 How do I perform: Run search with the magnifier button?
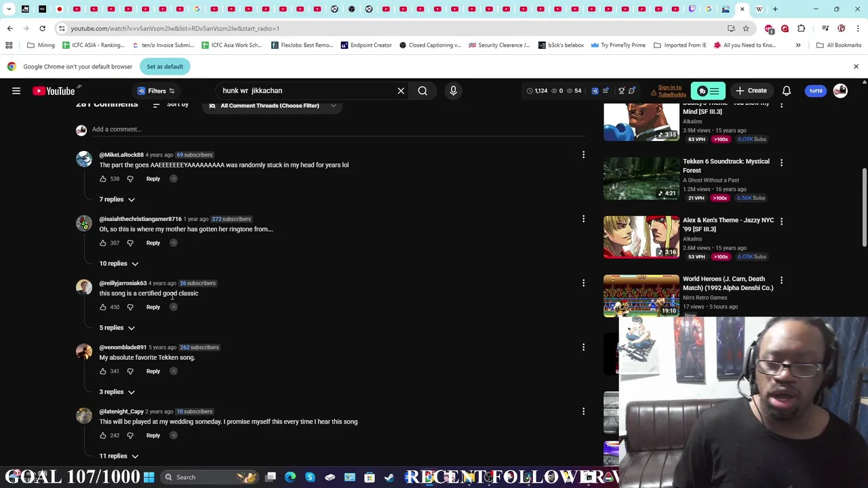click(422, 91)
